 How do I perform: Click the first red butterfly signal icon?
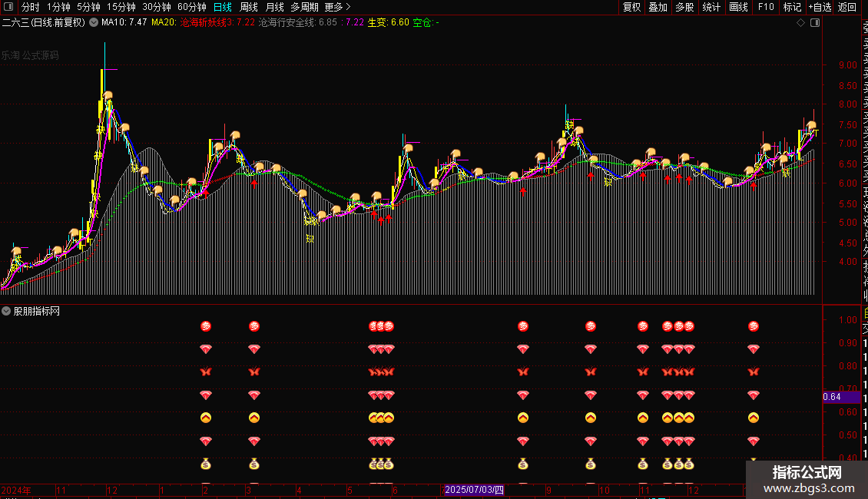tap(205, 372)
